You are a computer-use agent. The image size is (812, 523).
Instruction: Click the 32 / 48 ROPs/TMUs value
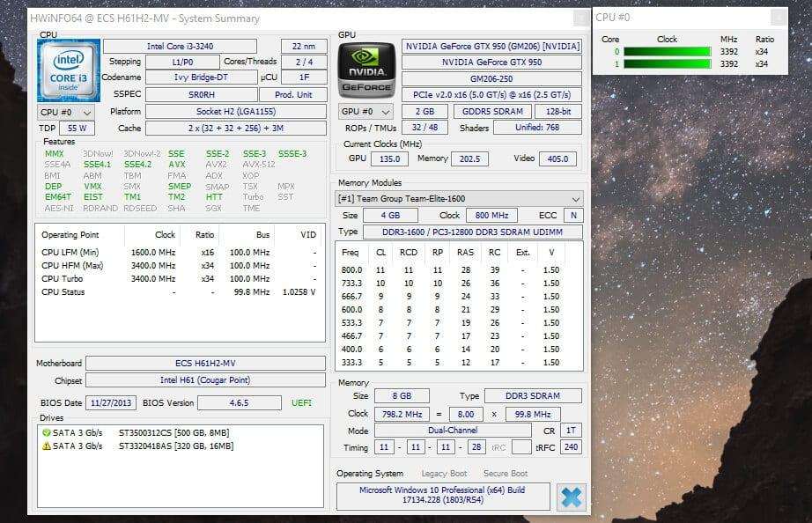pos(424,128)
